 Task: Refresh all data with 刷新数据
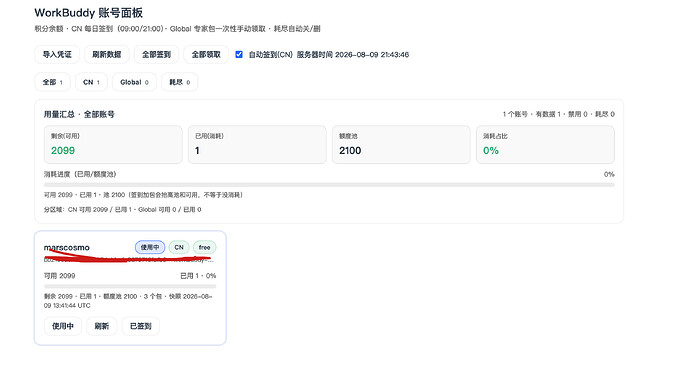[106, 55]
